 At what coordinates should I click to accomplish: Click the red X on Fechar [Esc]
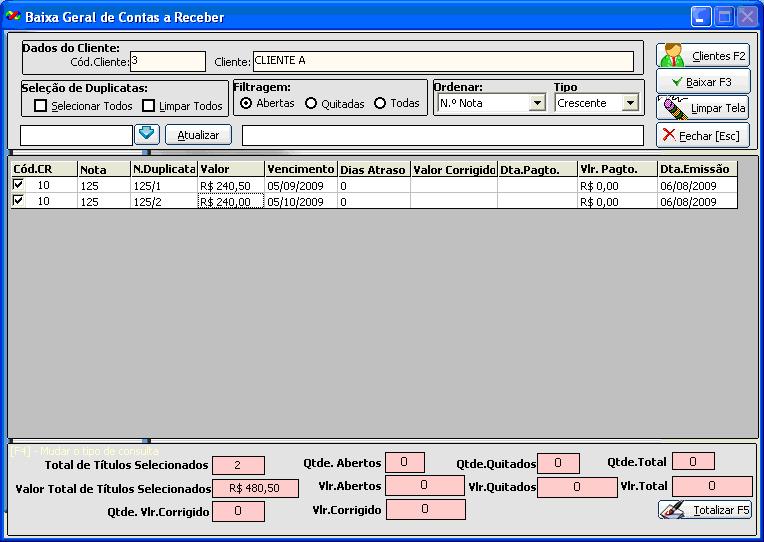[x=669, y=135]
